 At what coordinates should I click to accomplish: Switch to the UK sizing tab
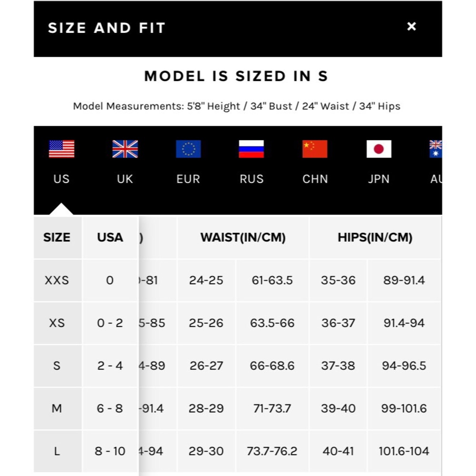pos(125,179)
